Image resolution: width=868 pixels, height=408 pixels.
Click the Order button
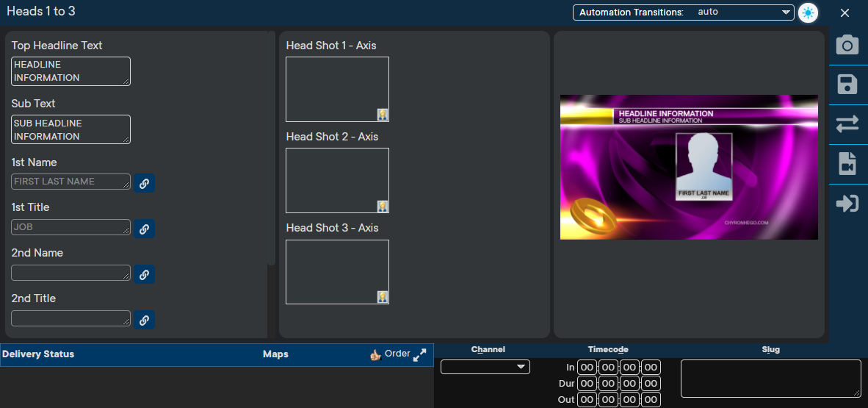pyautogui.click(x=390, y=354)
